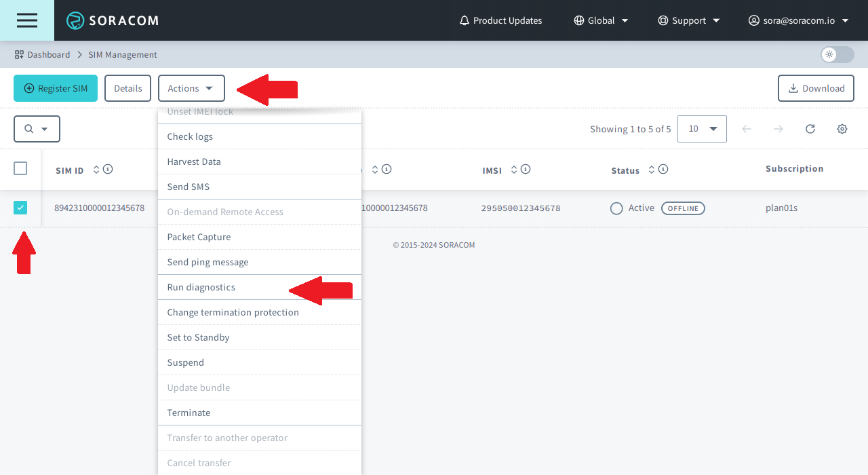Select Run diagnostics from menu
Viewport: 868px width, 475px height.
(201, 287)
